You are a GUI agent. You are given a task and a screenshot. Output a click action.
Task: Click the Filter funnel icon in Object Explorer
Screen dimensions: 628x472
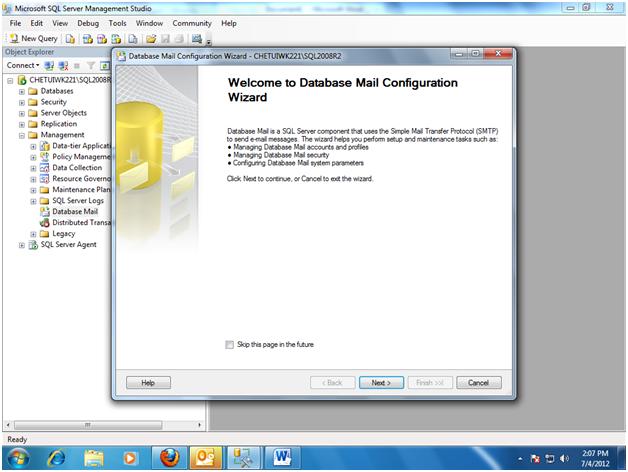tap(91, 66)
